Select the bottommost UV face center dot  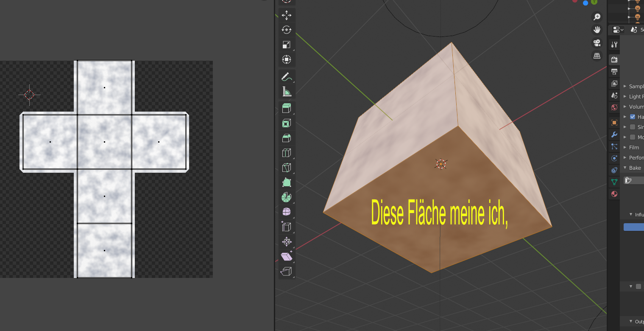(x=104, y=250)
